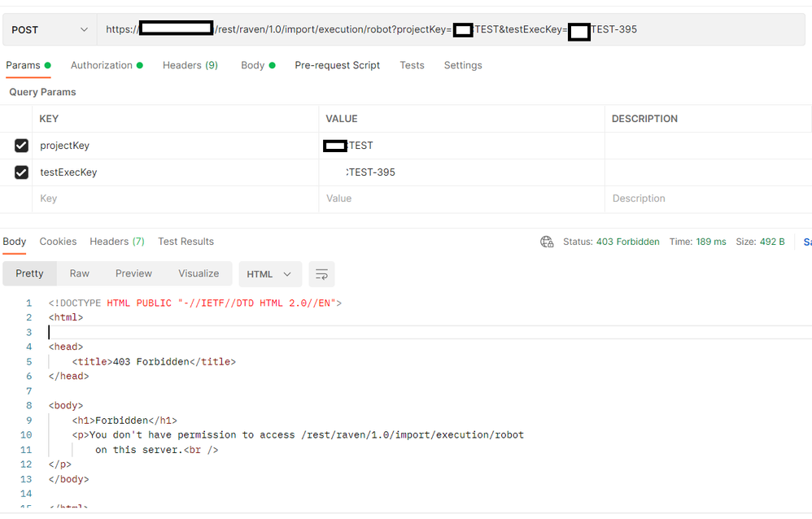
Task: Click the projectKey key cell
Action: 176,146
